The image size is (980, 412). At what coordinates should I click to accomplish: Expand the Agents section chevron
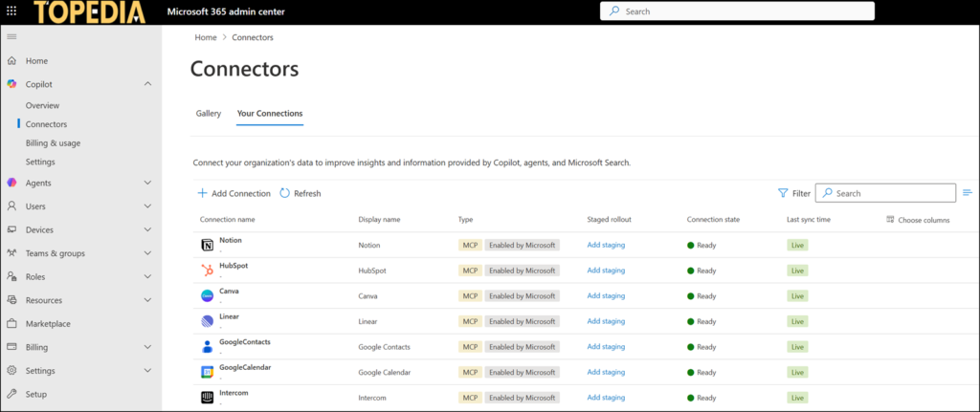(x=147, y=183)
